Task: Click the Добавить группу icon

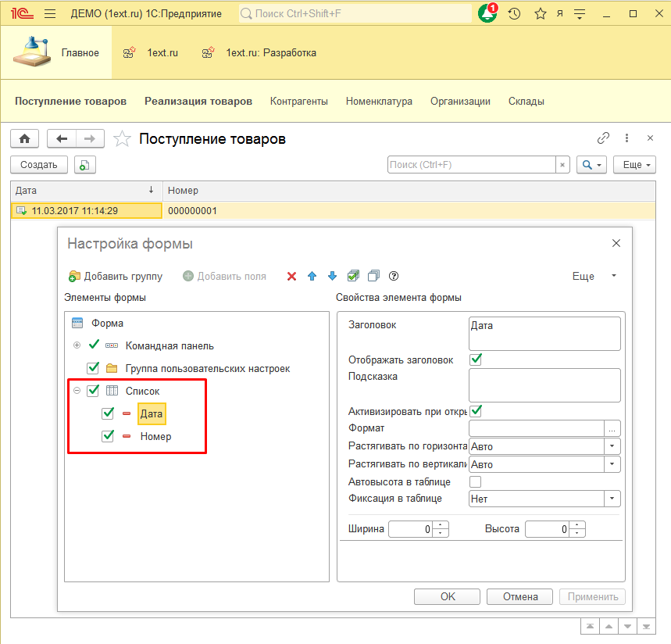Action: coord(76,276)
